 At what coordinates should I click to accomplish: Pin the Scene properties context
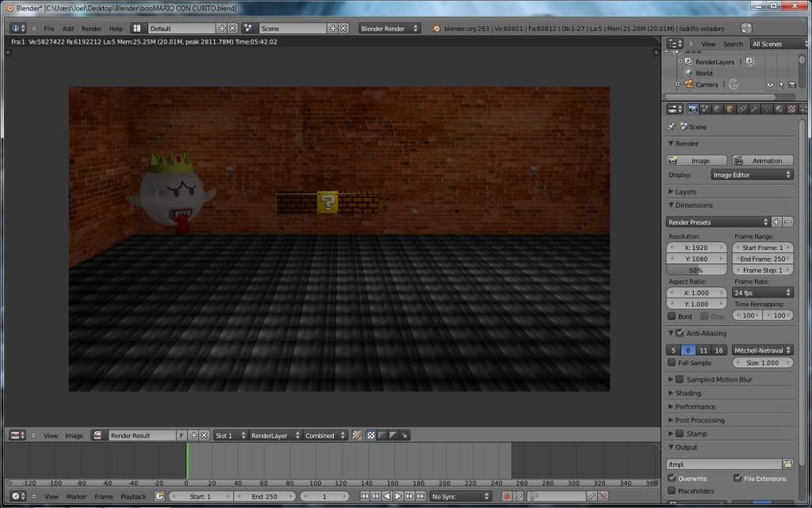pyautogui.click(x=672, y=126)
